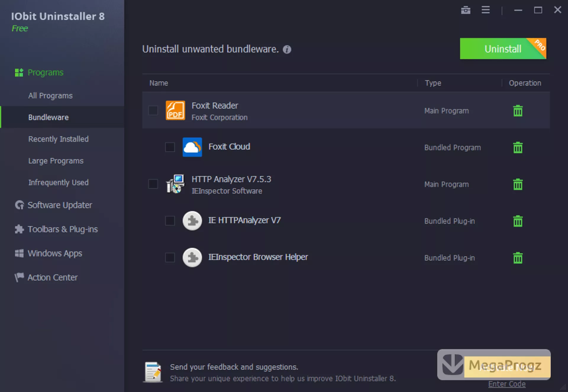Click the Programs grid icon in sidebar
The height and width of the screenshot is (392, 568).
coord(19,72)
